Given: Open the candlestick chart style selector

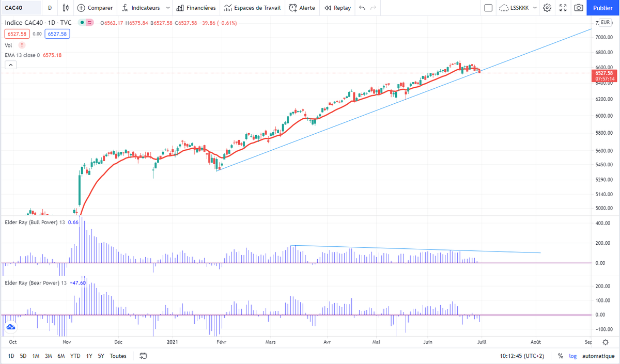Looking at the screenshot, I should pos(65,8).
